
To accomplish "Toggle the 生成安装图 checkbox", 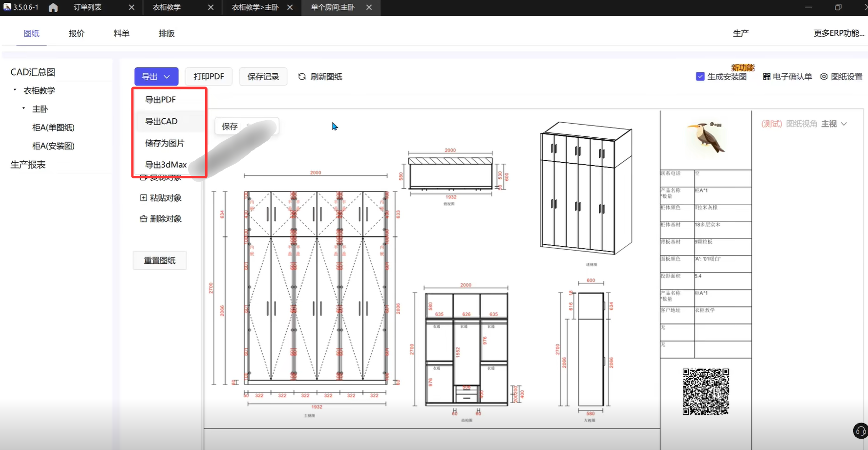I will (700, 77).
